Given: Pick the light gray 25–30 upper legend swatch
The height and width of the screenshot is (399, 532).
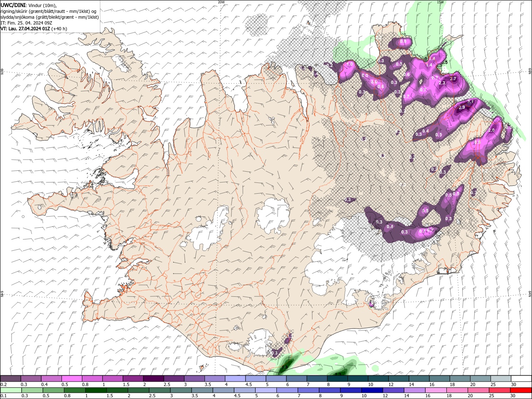Looking at the screenshot, I should click(500, 379).
